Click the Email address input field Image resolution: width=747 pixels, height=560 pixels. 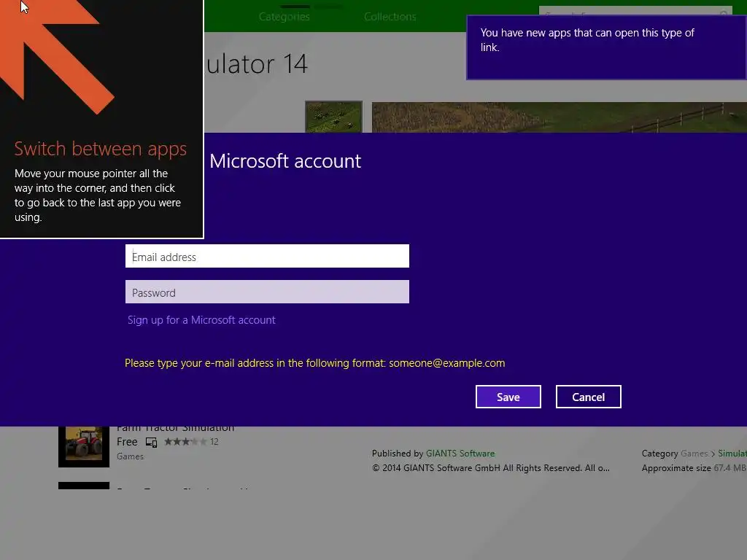[x=267, y=256]
